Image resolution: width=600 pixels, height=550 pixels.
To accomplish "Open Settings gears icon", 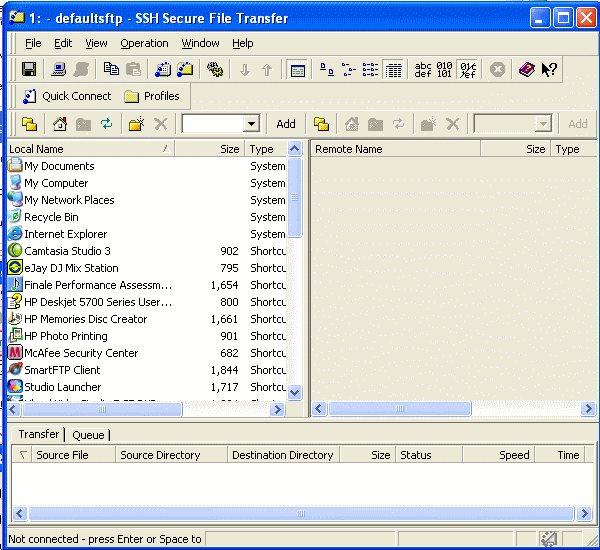I will (215, 69).
